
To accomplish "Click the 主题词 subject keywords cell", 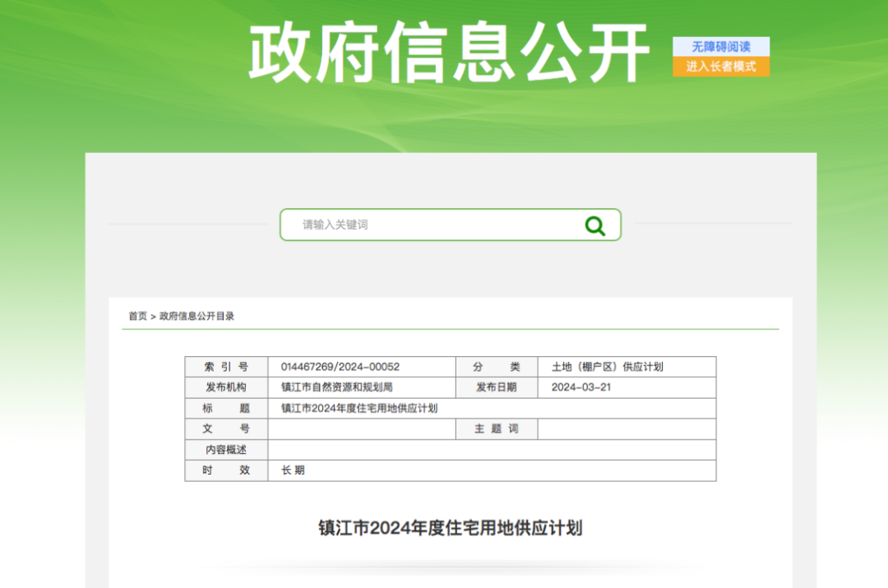I will [496, 428].
